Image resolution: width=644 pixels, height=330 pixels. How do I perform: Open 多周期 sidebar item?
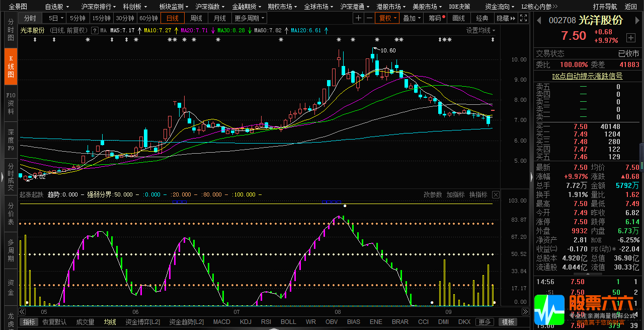coord(11,250)
